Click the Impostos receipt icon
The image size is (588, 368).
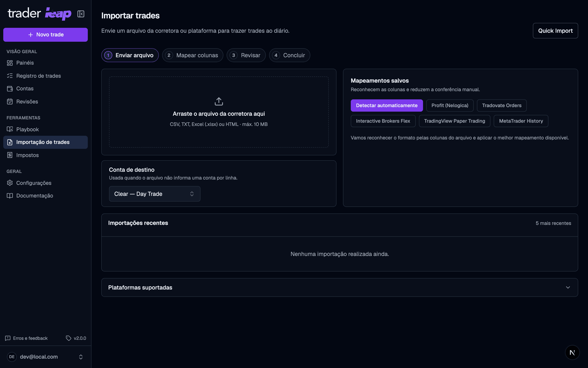coord(10,155)
